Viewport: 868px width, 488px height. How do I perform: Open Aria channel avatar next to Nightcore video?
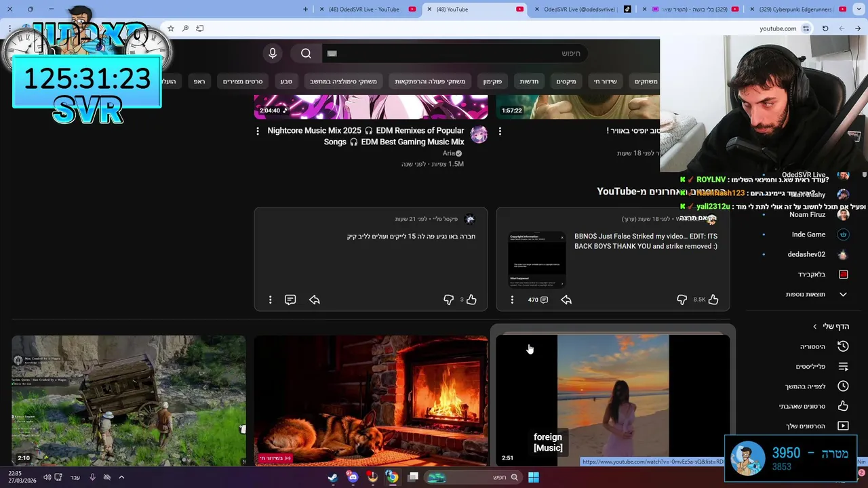[479, 134]
